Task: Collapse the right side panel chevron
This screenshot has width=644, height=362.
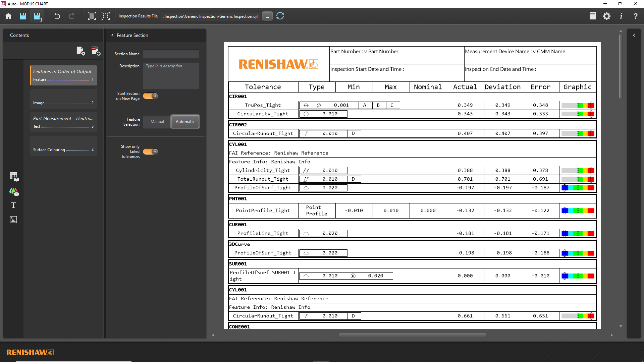Action: click(x=634, y=35)
